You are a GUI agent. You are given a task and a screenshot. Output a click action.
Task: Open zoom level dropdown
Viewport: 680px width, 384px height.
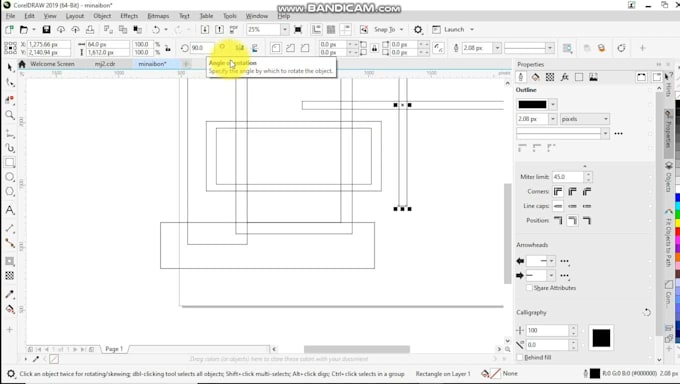tap(284, 30)
